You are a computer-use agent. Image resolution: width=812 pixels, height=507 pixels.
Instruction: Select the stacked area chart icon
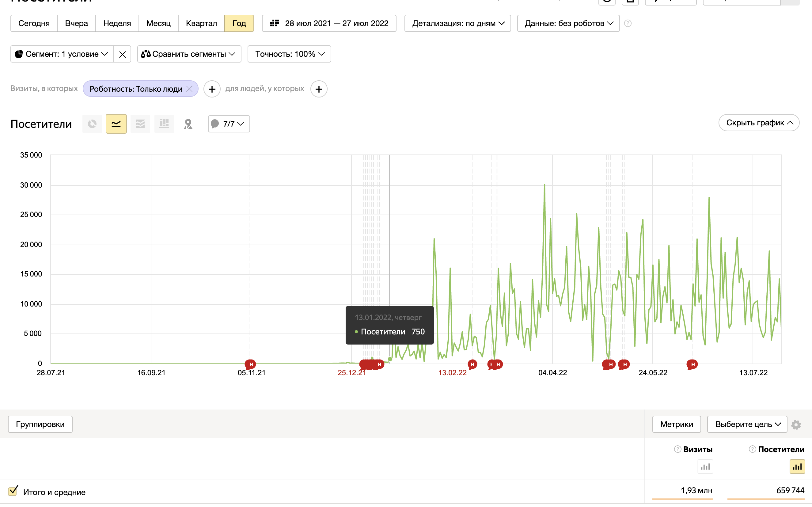click(x=140, y=124)
